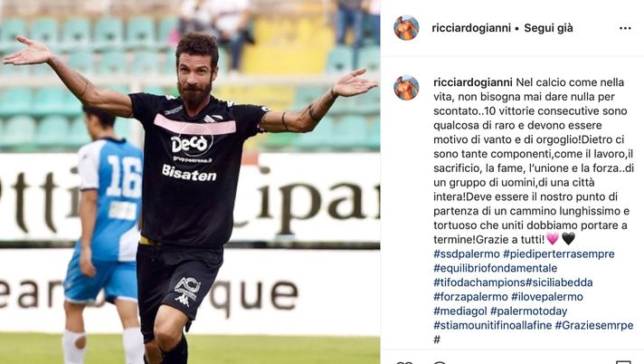The width and height of the screenshot is (644, 364).
Task: Click the 'Segui già' following button
Action: [x=548, y=28]
